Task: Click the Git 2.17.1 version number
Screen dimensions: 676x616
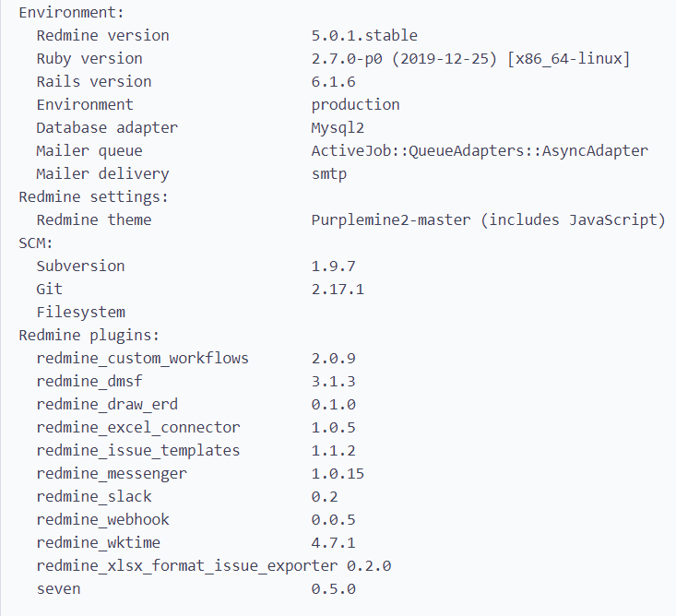Action: (338, 290)
